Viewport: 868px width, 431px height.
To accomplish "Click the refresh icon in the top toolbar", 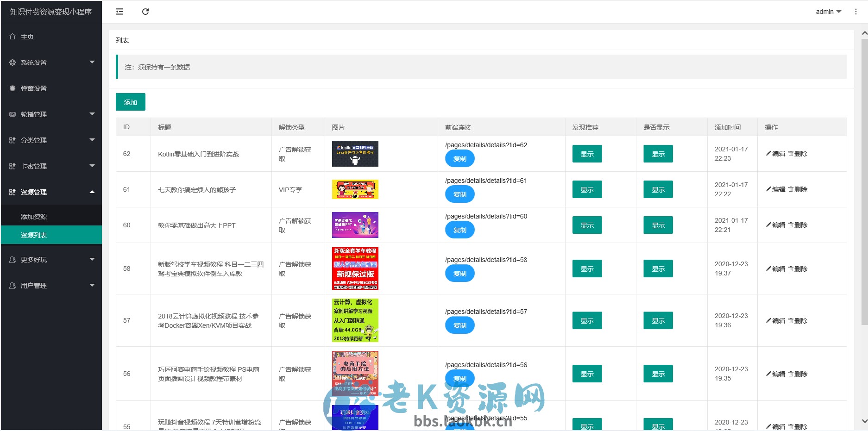I will 145,12.
